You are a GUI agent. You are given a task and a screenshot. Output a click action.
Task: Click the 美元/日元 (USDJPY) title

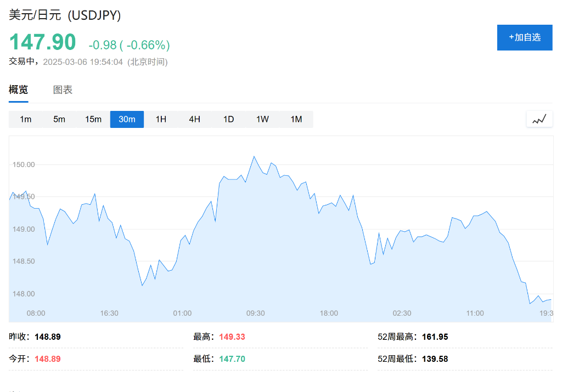65,15
